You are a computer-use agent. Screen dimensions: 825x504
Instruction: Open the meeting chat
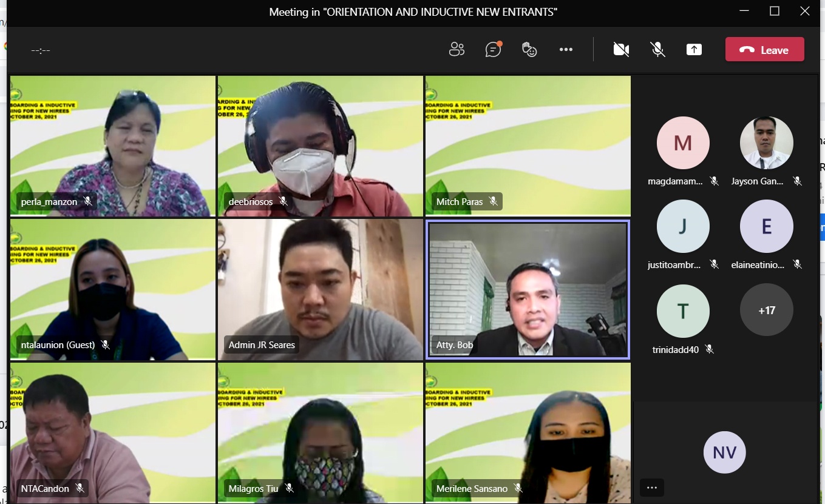494,49
